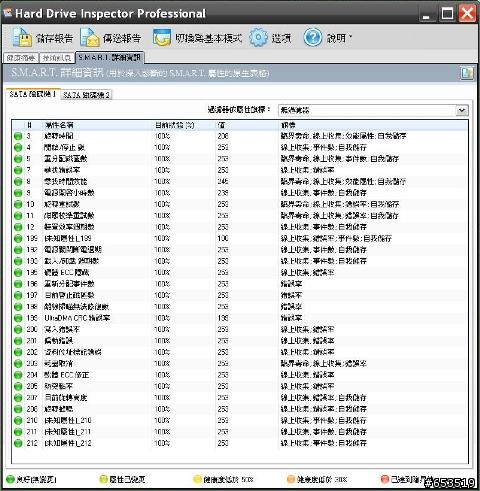Viewport: 480px width, 491px height.
Task: Select the 未知屬性_210 attribute row
Action: (240, 420)
